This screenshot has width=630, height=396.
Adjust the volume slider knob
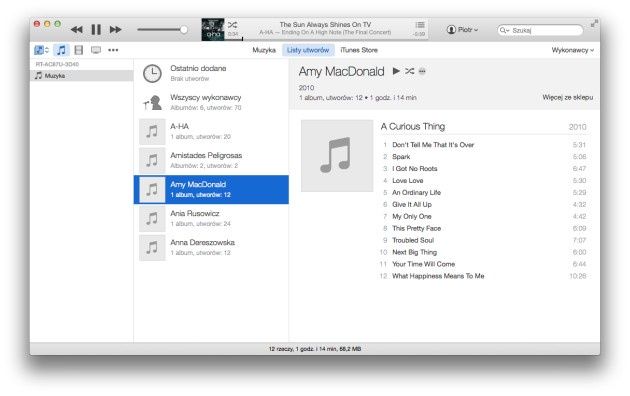[x=184, y=29]
